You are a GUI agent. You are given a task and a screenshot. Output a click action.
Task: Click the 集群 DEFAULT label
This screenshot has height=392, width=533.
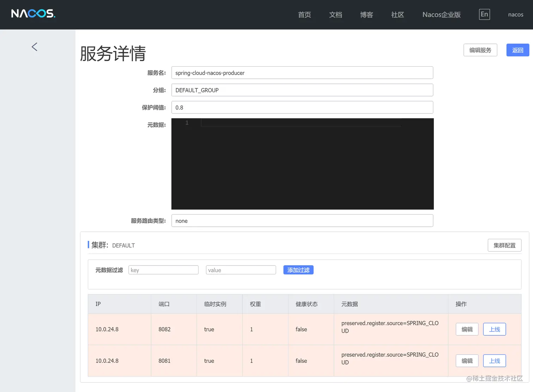113,245
